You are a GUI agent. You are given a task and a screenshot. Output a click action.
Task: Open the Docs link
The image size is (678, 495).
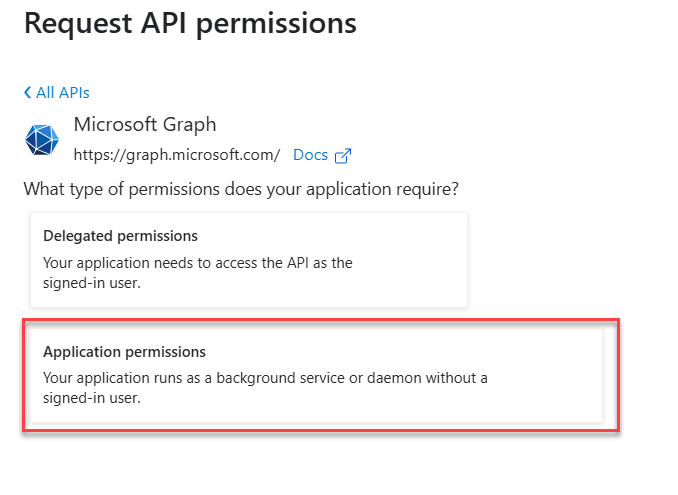coord(310,155)
